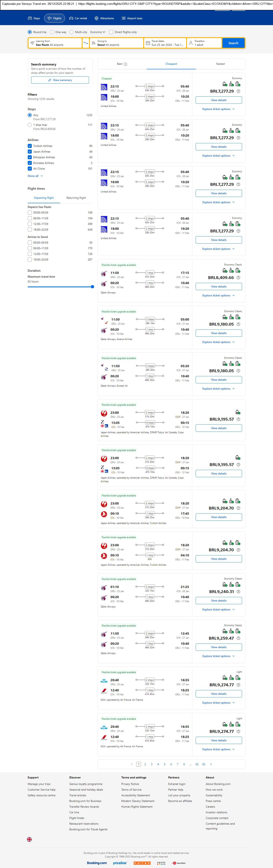Click price info icon next to BRL8,409.66
Image resolution: width=273 pixels, height=868 pixels.
pyautogui.click(x=238, y=278)
